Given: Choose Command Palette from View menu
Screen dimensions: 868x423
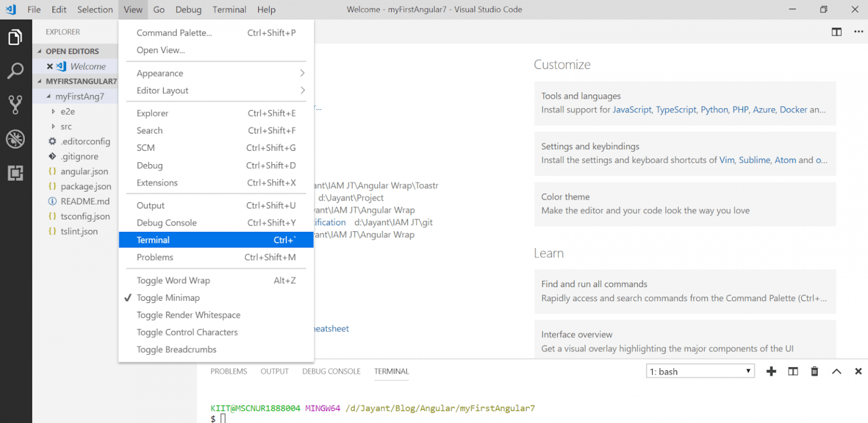Looking at the screenshot, I should pyautogui.click(x=216, y=33).
